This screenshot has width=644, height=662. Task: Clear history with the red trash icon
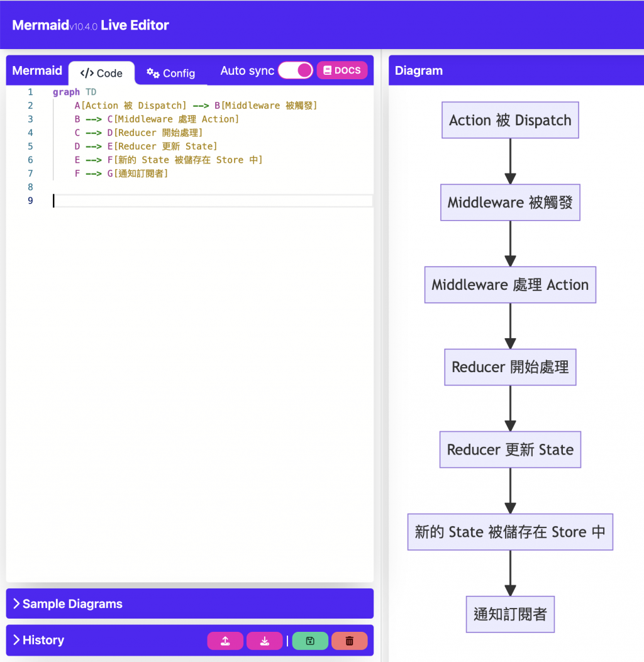click(349, 641)
